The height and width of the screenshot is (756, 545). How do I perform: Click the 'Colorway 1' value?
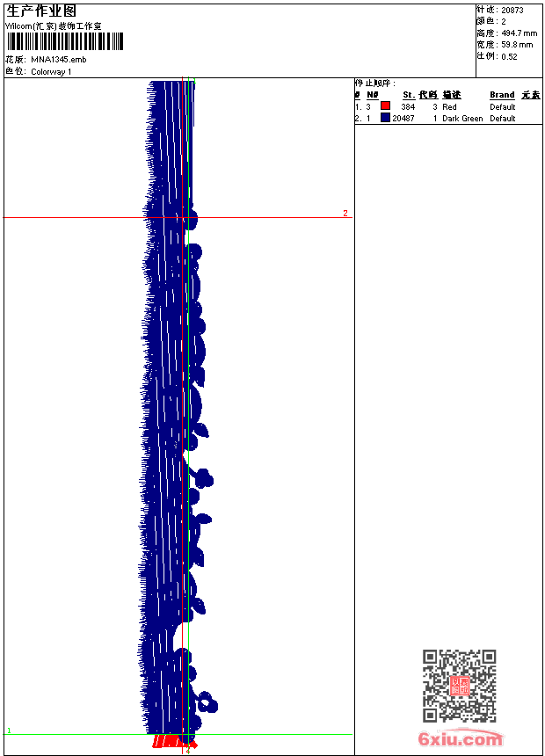click(x=51, y=72)
